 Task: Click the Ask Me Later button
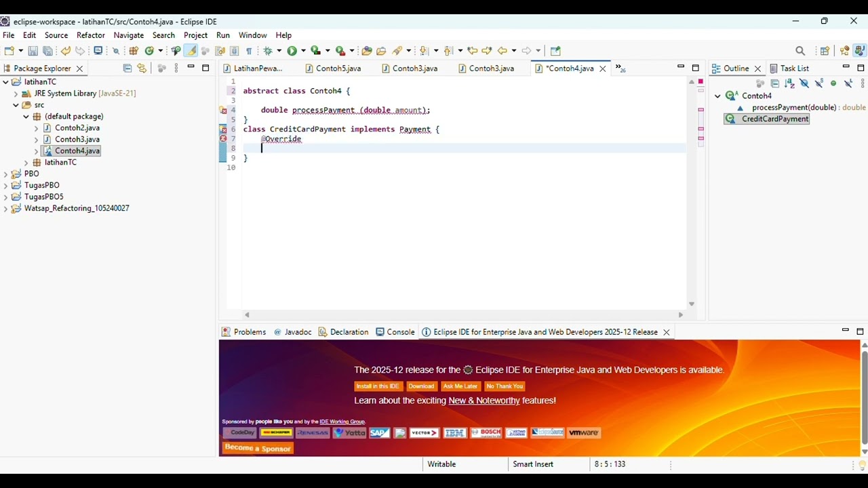[460, 386]
